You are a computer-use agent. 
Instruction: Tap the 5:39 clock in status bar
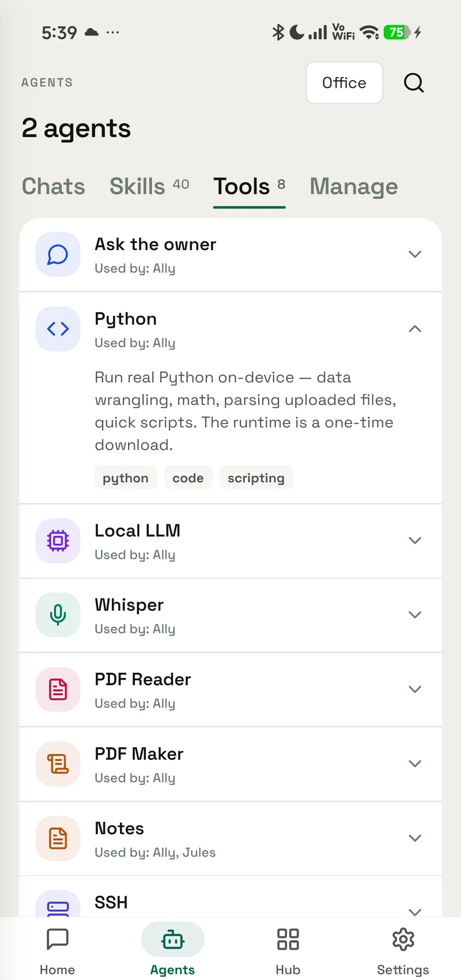click(x=59, y=32)
